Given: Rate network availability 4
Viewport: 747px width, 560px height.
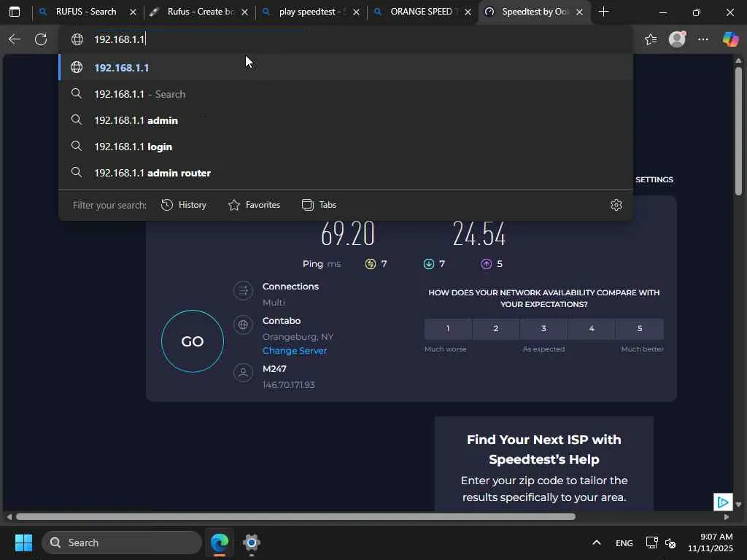Looking at the screenshot, I should [x=592, y=328].
